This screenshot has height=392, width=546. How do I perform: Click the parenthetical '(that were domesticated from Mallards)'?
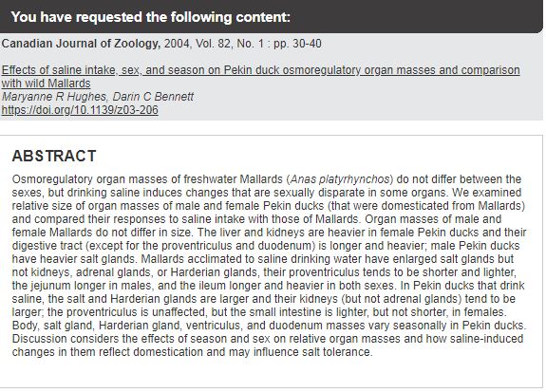click(x=426, y=206)
